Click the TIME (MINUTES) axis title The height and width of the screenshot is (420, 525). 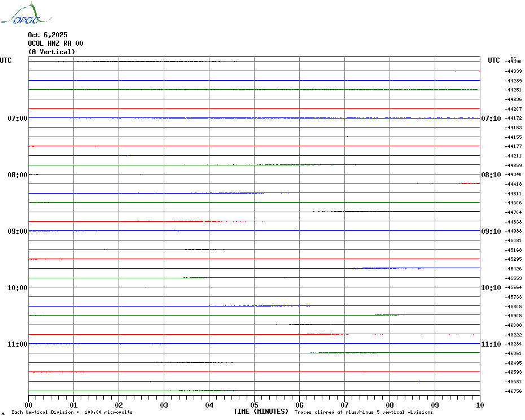click(261, 412)
